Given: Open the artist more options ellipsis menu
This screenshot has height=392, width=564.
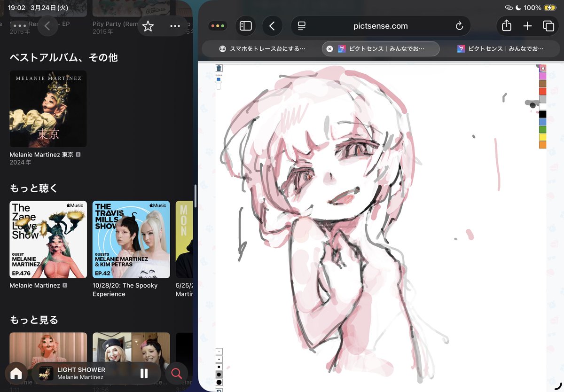Looking at the screenshot, I should pos(175,27).
